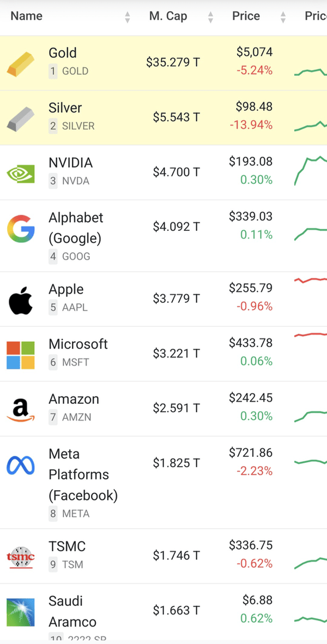The height and width of the screenshot is (644, 327).
Task: Click the gold bar icon
Action: [x=21, y=63]
